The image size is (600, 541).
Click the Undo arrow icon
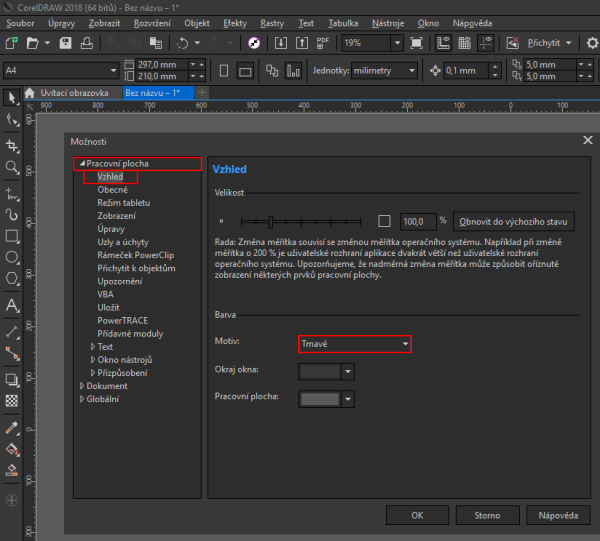(183, 43)
